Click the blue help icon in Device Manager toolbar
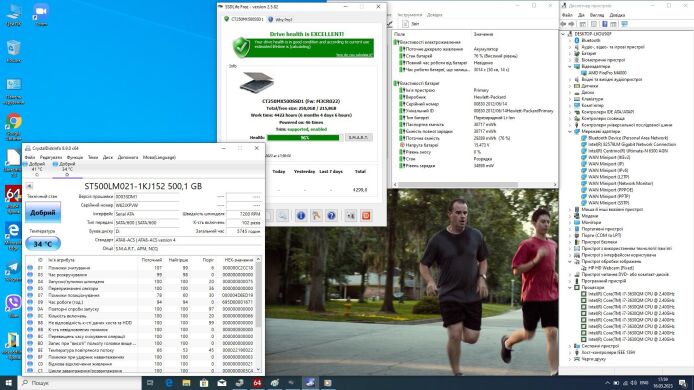The image size is (694, 390). (605, 24)
